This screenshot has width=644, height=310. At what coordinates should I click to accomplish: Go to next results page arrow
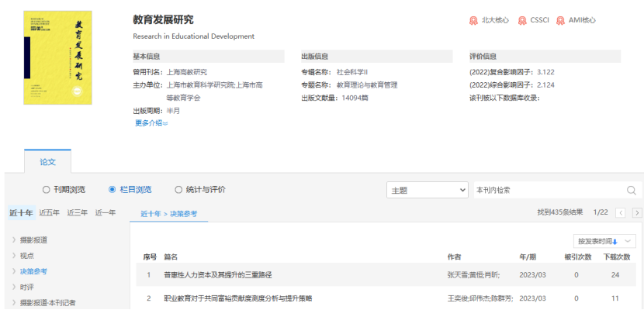(x=637, y=213)
